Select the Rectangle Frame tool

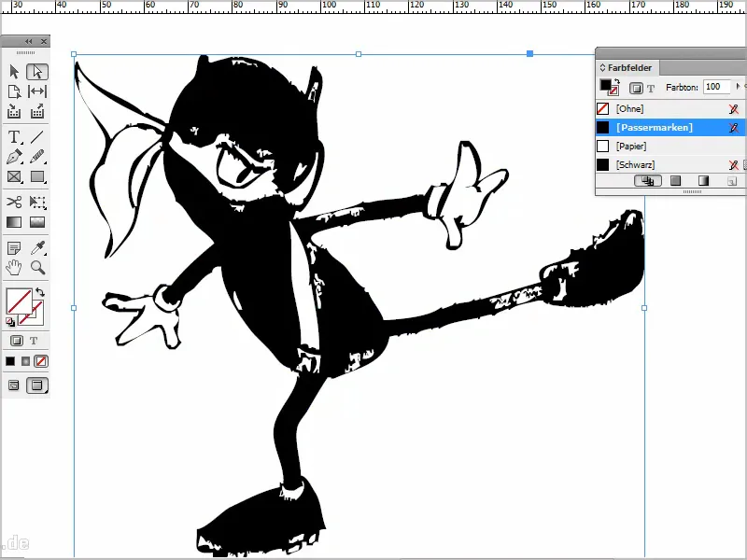[x=14, y=176]
